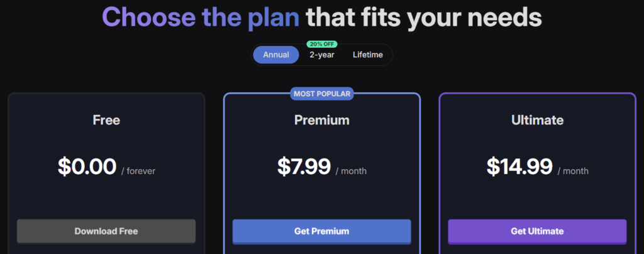Click the $0.00 price
The width and height of the screenshot is (644, 254).
(87, 167)
